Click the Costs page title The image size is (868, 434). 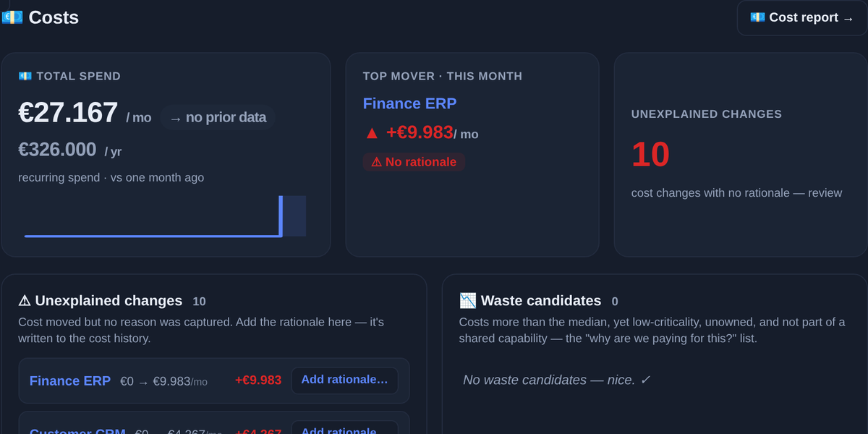[54, 17]
